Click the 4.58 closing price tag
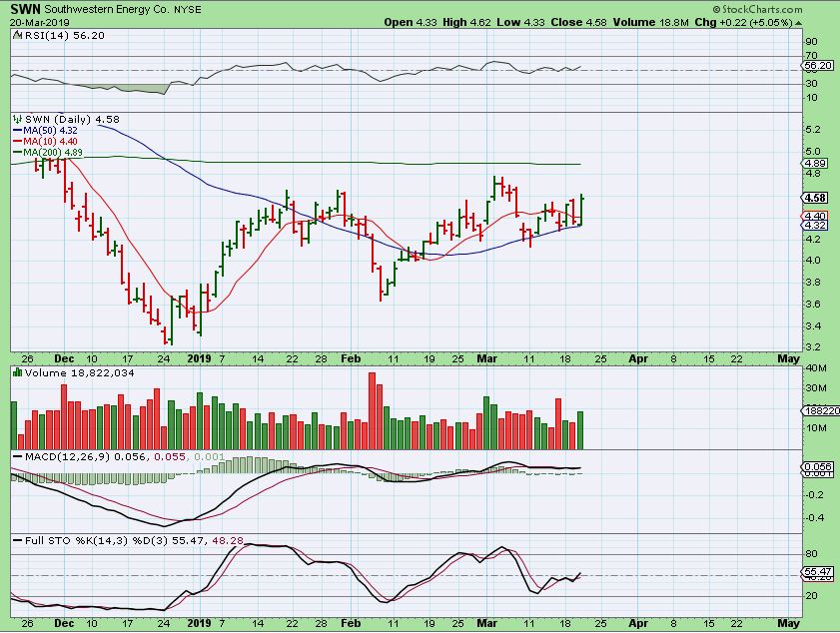The image size is (840, 633). click(x=815, y=198)
